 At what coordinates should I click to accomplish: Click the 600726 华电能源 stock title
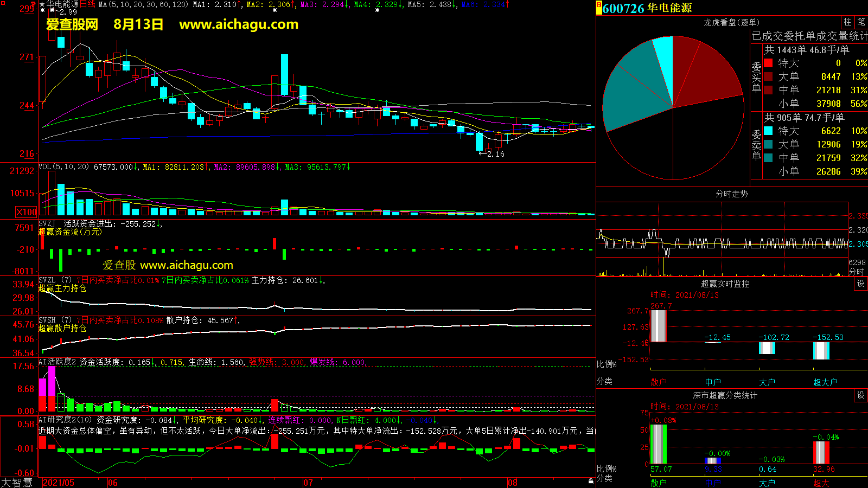[x=647, y=8]
